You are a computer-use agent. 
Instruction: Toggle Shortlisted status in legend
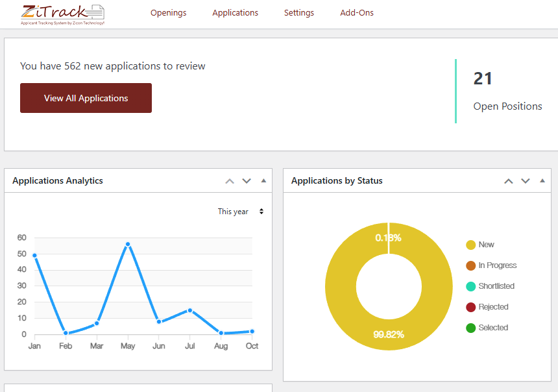490,286
